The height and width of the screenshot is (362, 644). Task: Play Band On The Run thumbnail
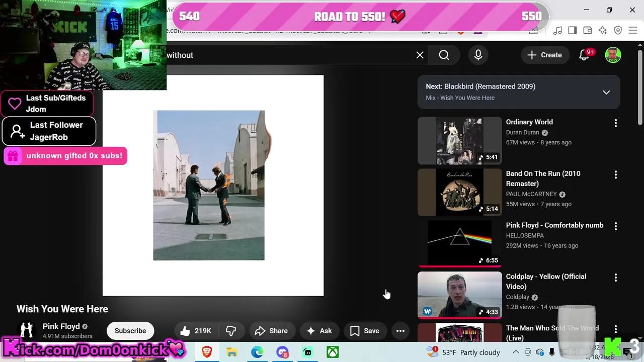(x=459, y=192)
